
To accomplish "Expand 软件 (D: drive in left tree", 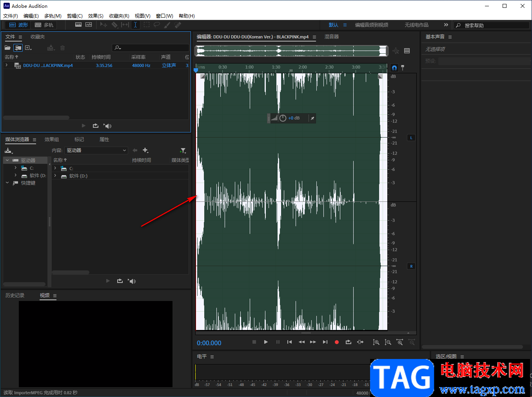I will coord(15,175).
